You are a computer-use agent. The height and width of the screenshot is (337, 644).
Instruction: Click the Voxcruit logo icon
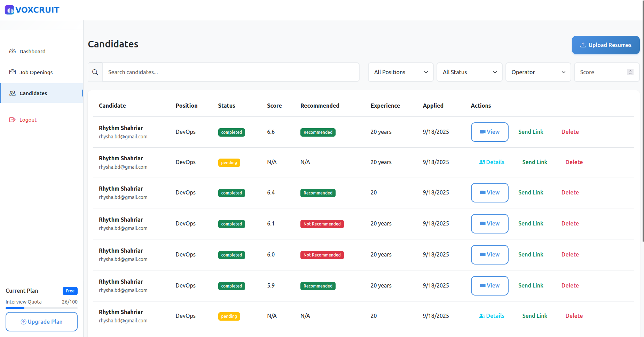pyautogui.click(x=9, y=10)
